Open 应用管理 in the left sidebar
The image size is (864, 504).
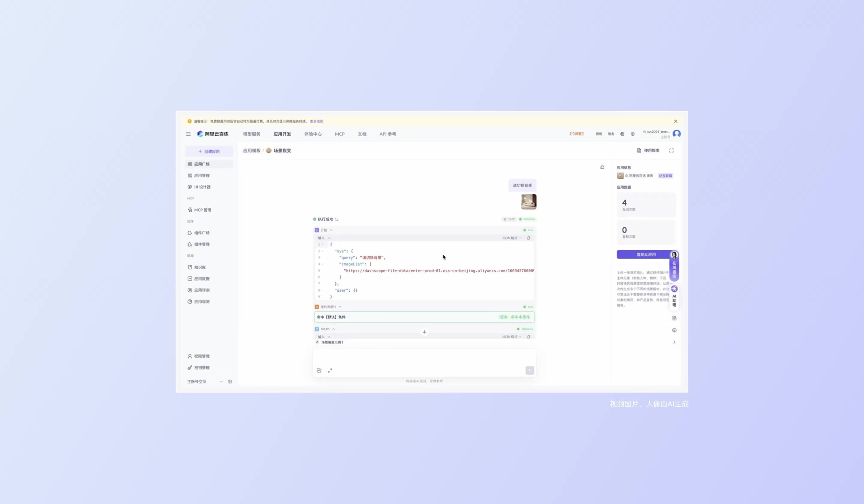tap(202, 175)
